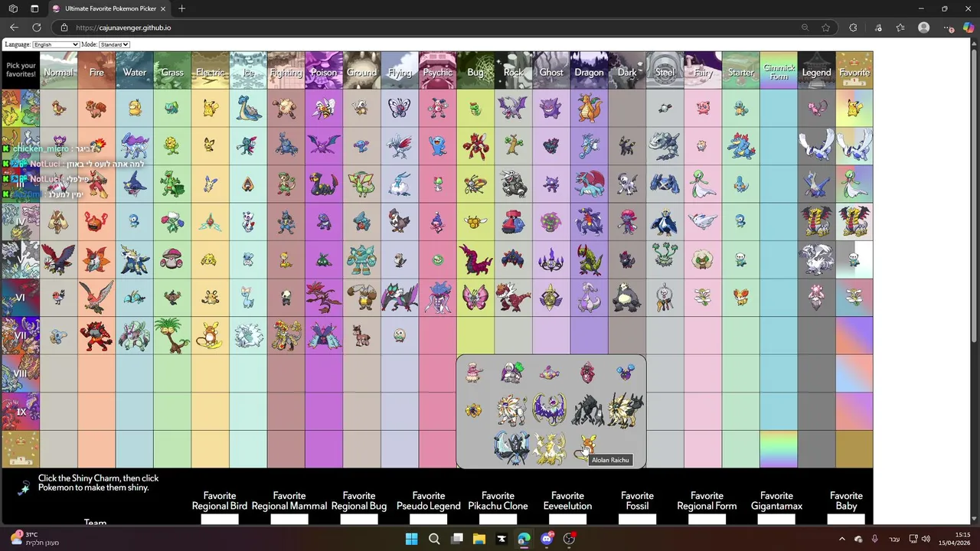
Task: Click the gold Favorite column bottom cell
Action: coord(854,448)
